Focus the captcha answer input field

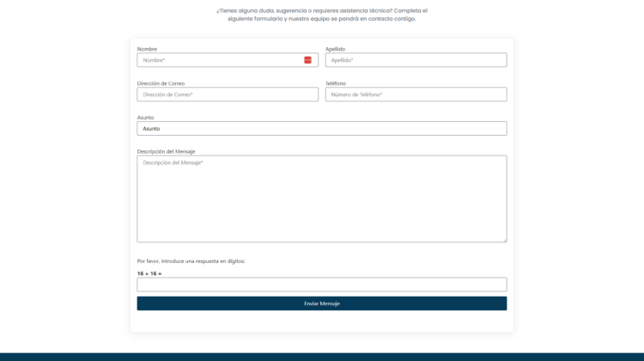tap(321, 285)
